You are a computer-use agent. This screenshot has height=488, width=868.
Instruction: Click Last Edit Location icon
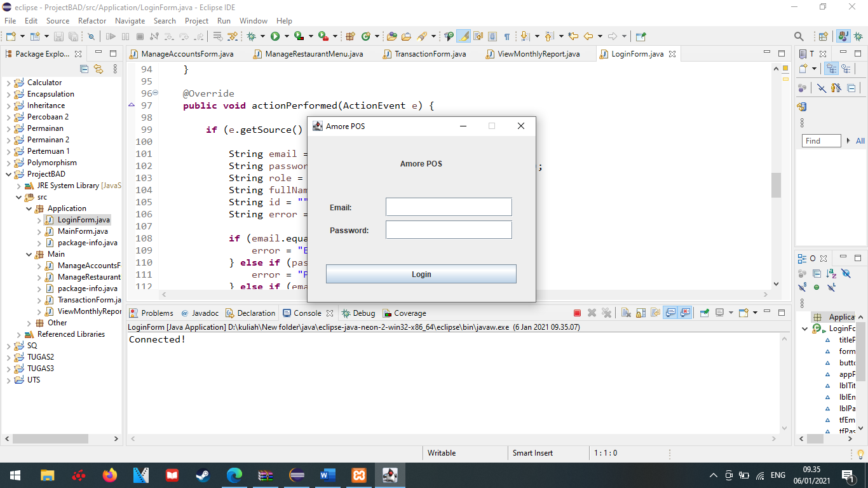tap(573, 36)
